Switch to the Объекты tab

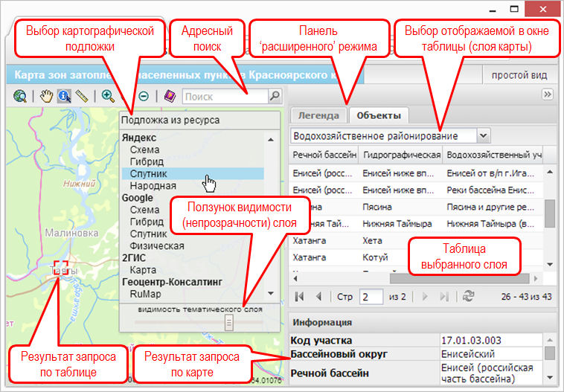tap(379, 115)
